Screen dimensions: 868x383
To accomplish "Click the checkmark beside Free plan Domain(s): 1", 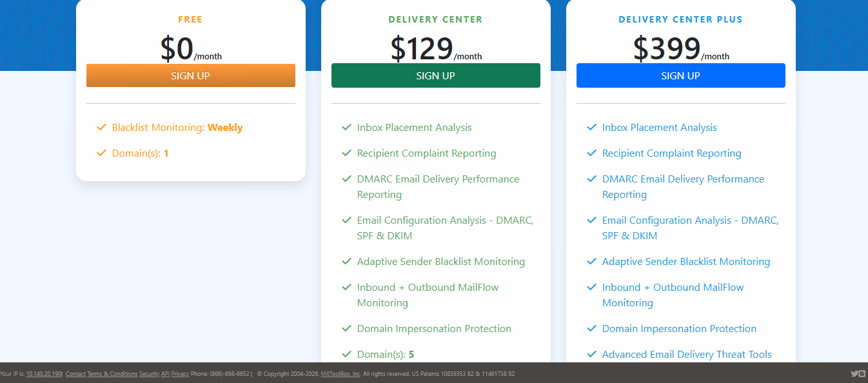I will pos(101,153).
